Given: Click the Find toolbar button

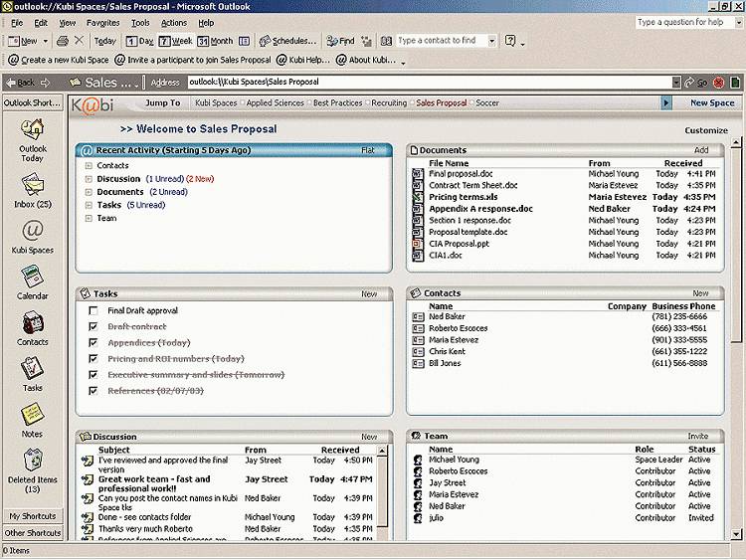Looking at the screenshot, I should pyautogui.click(x=340, y=41).
